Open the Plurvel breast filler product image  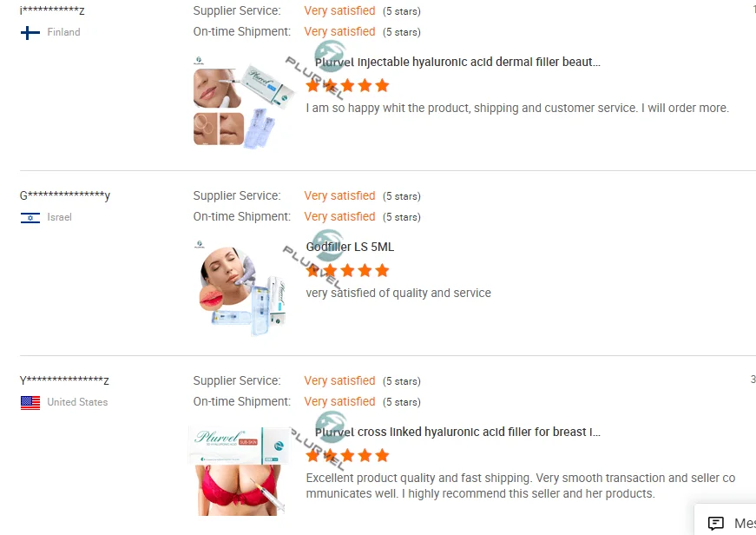tap(240, 472)
